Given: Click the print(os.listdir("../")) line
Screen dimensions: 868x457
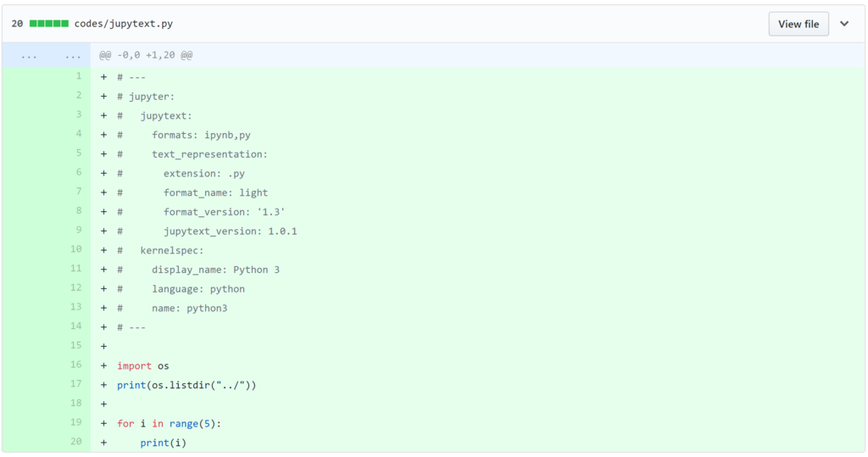Looking at the screenshot, I should [186, 385].
